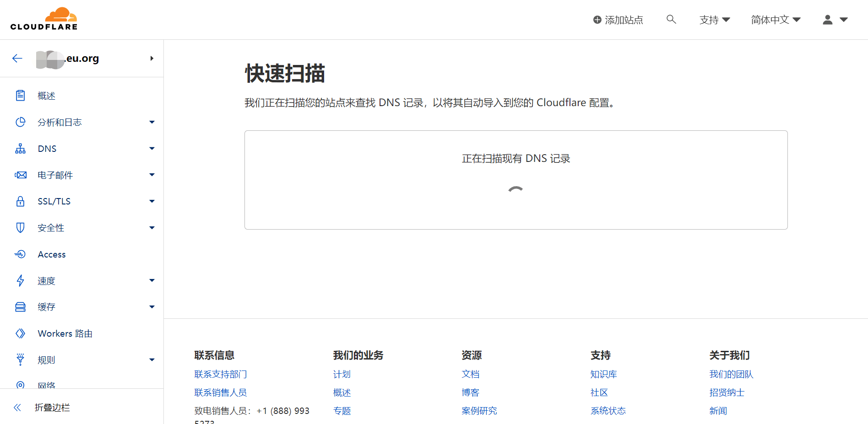The width and height of the screenshot is (868, 424).
Task: Click the speed lightning bolt icon
Action: click(20, 281)
